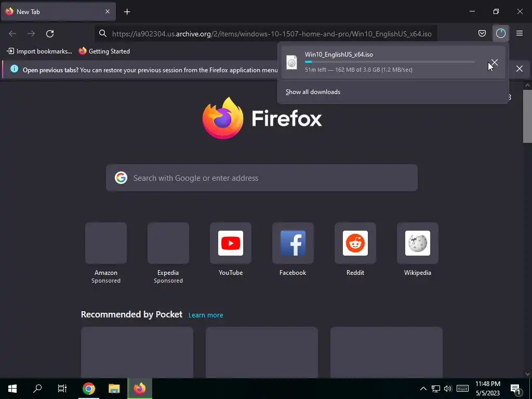Click the download progress bar
Screen dimensions: 532x399
point(390,62)
